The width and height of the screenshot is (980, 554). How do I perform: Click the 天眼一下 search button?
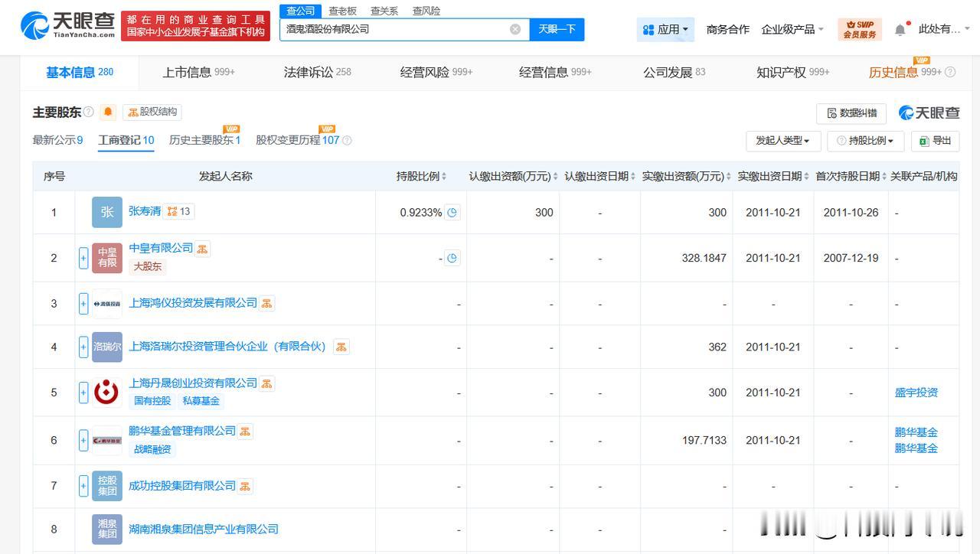tap(557, 29)
